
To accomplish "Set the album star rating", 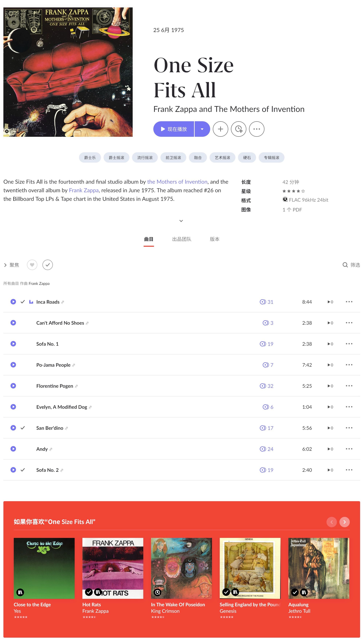I will click(294, 191).
